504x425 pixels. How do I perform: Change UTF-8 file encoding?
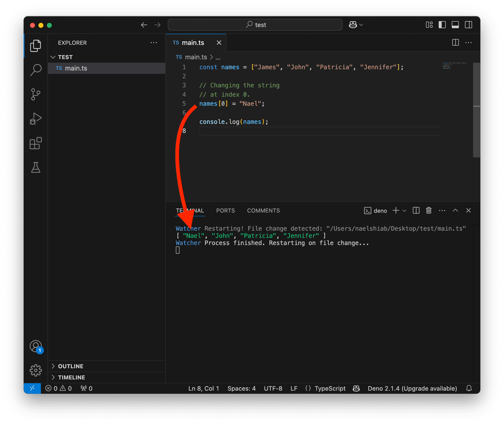pyautogui.click(x=273, y=388)
